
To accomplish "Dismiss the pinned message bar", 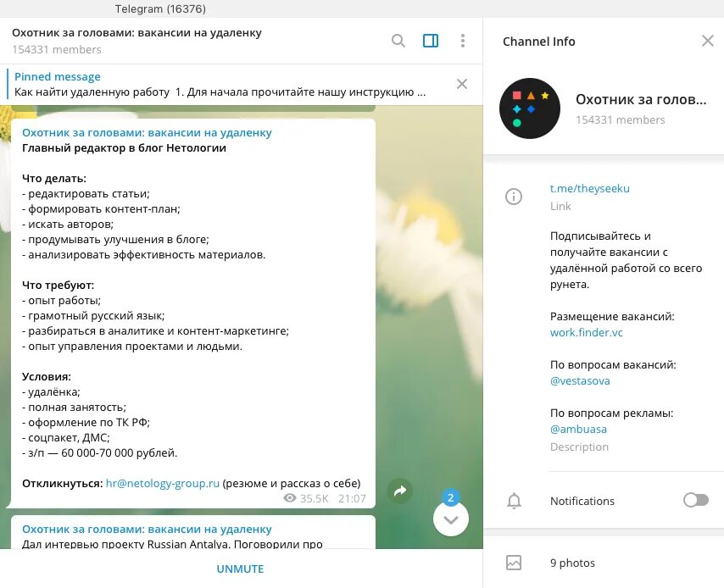I will 462,84.
